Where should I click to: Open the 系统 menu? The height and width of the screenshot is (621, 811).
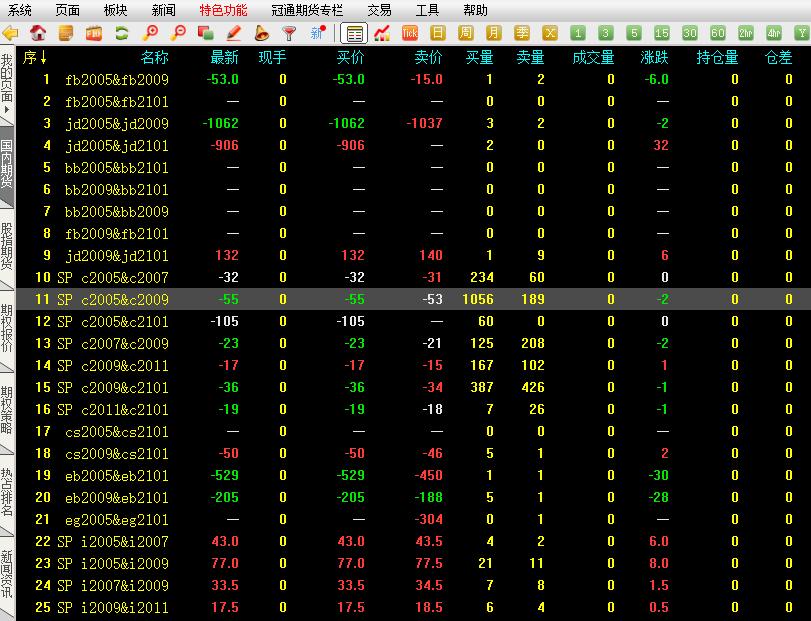coord(20,10)
